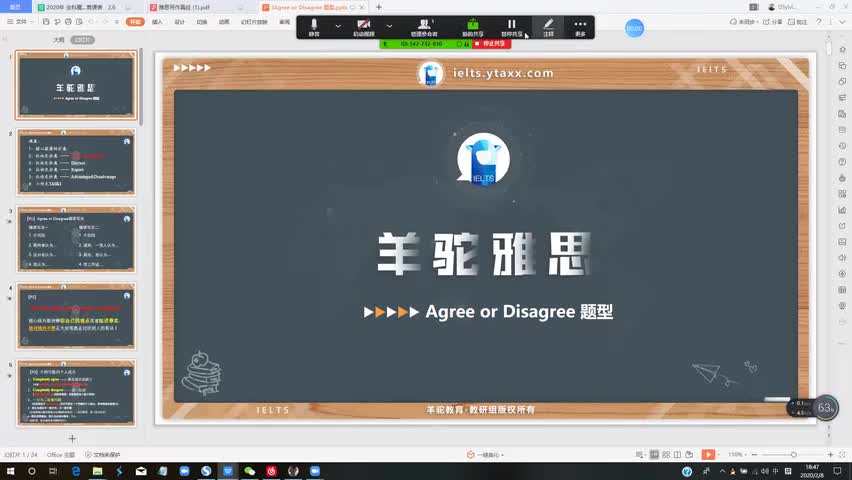The height and width of the screenshot is (480, 852).
Task: Open the help question mark icon
Action: point(819,22)
